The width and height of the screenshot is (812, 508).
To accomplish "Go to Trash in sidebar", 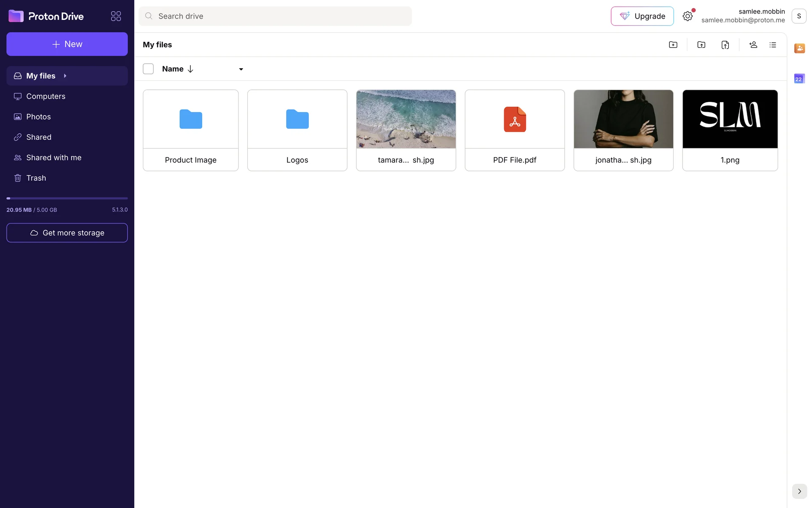I will click(x=36, y=178).
